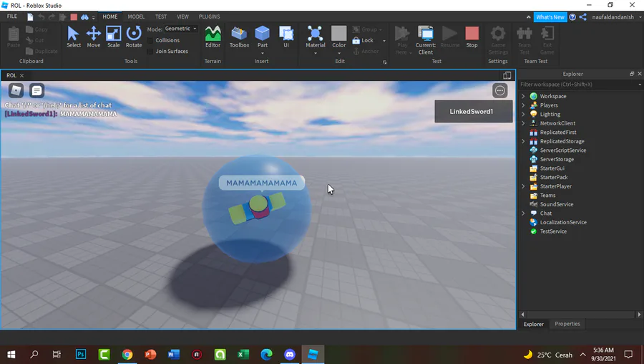
Task: Open the taskbar clock and date
Action: [x=603, y=354]
